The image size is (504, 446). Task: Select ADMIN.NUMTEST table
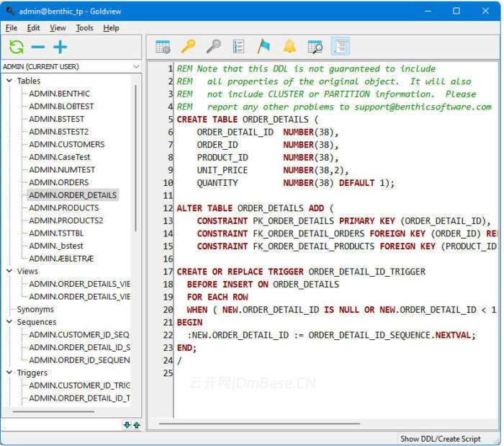[62, 170]
